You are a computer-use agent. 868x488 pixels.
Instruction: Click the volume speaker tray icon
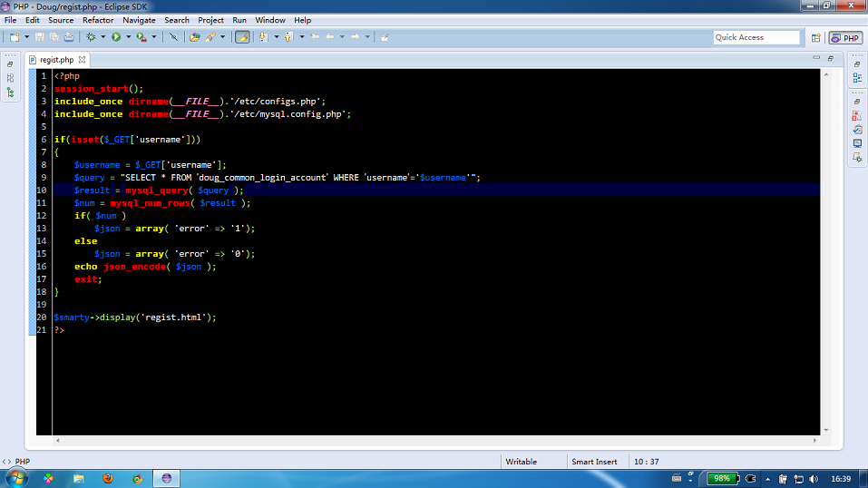click(x=814, y=479)
